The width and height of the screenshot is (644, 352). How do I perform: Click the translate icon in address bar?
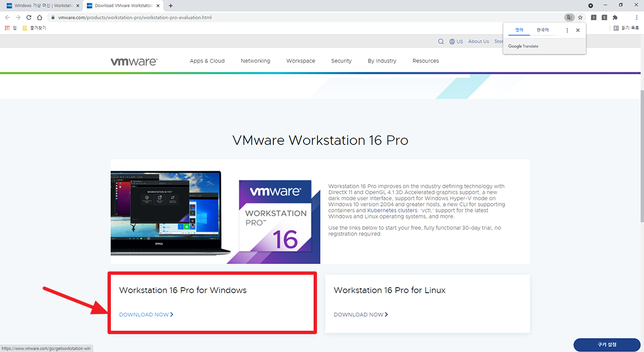569,18
